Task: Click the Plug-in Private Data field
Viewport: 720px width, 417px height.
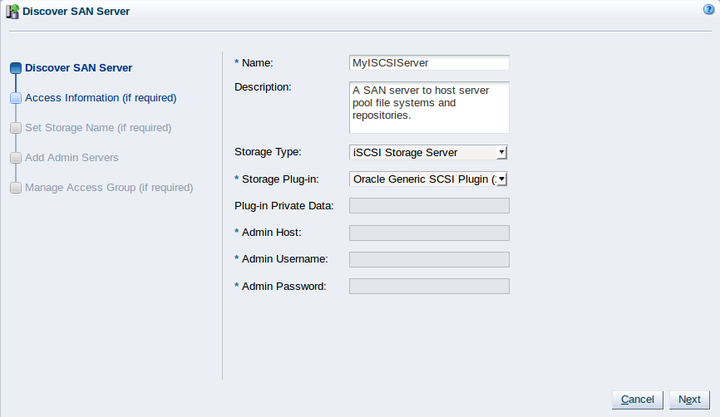Action: (x=429, y=206)
